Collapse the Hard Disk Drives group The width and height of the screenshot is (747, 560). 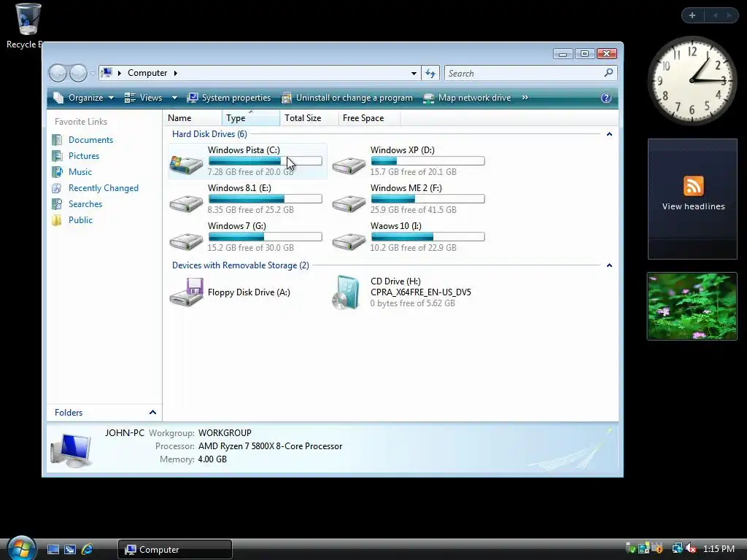609,134
